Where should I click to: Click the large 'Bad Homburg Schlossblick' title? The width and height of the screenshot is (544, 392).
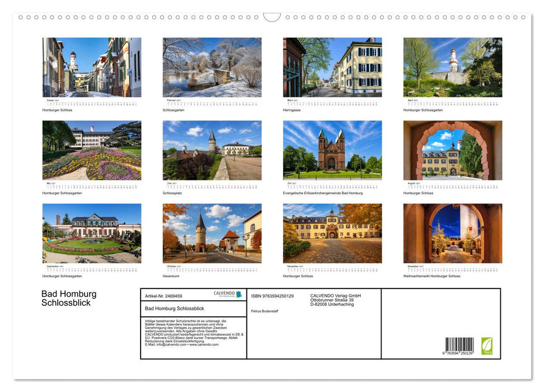pos(69,298)
